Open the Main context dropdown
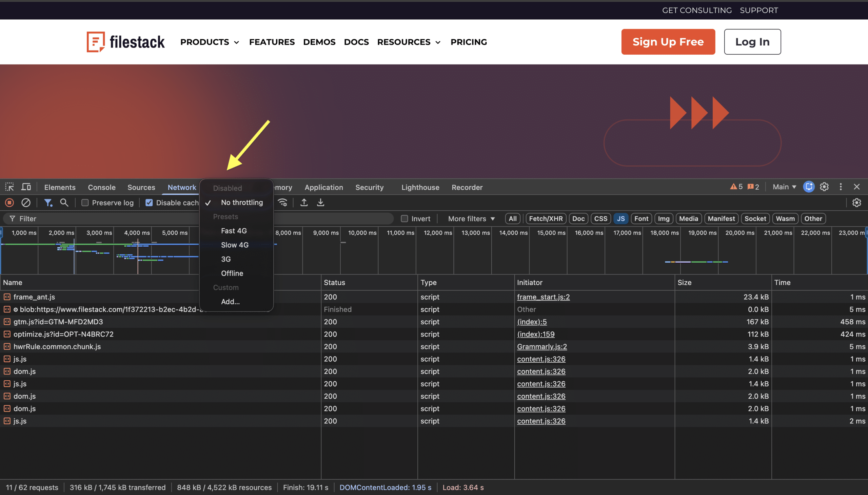 [x=784, y=187]
